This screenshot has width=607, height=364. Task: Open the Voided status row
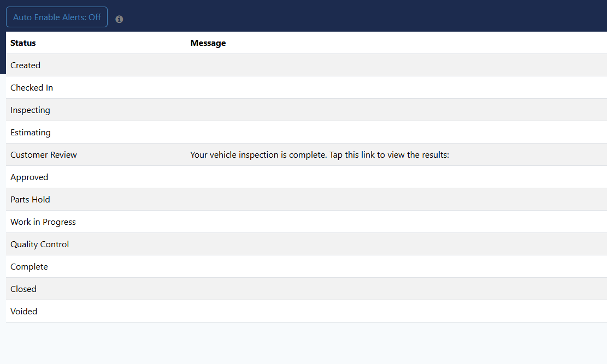coord(307,312)
